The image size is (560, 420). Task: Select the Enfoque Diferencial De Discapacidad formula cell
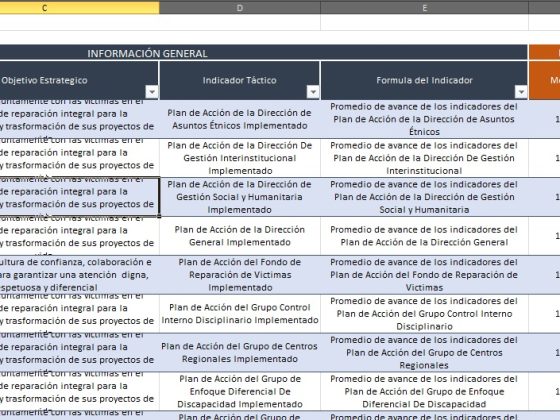tap(424, 392)
